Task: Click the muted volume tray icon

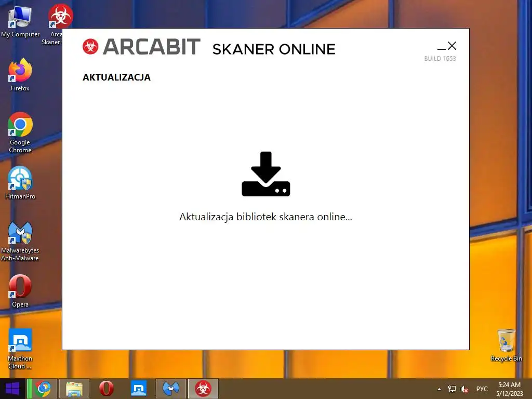Action: 464,389
